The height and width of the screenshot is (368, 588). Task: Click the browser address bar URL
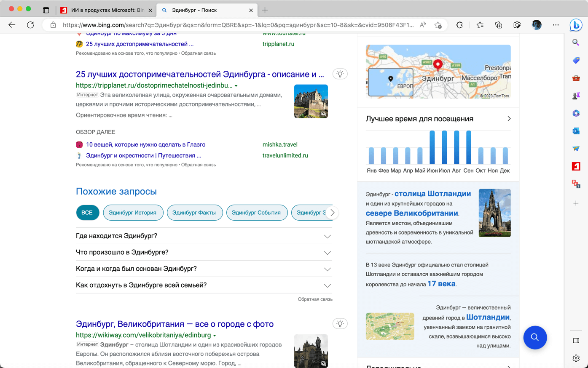click(238, 25)
